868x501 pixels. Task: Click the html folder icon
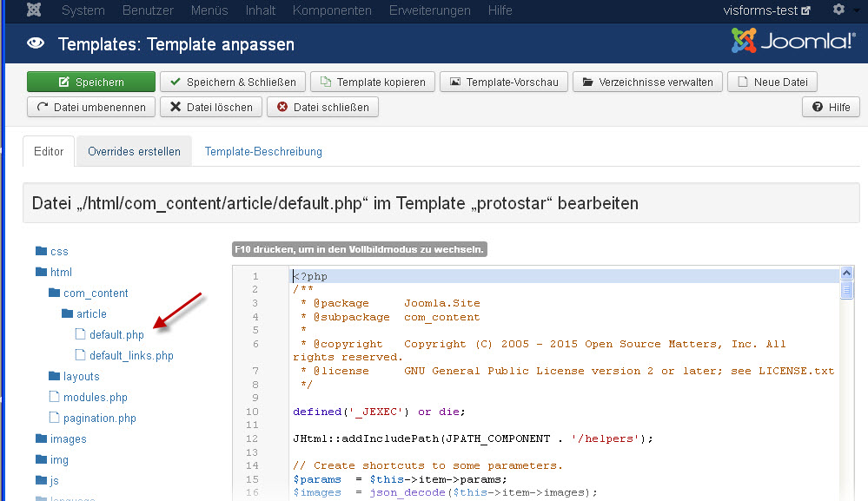pyautogui.click(x=41, y=272)
